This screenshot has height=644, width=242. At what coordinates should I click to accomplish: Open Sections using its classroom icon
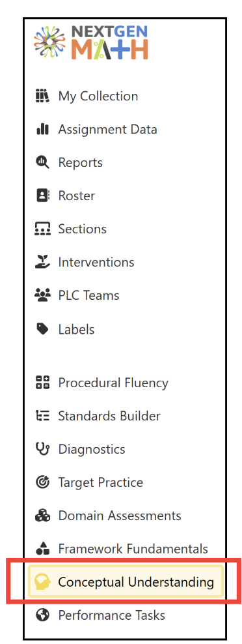pyautogui.click(x=43, y=229)
